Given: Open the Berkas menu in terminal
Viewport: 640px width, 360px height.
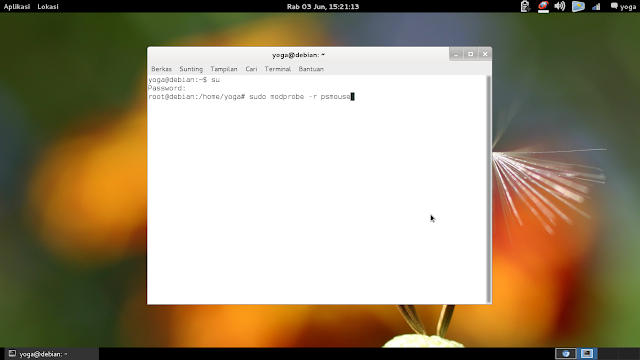Looking at the screenshot, I should coord(161,69).
